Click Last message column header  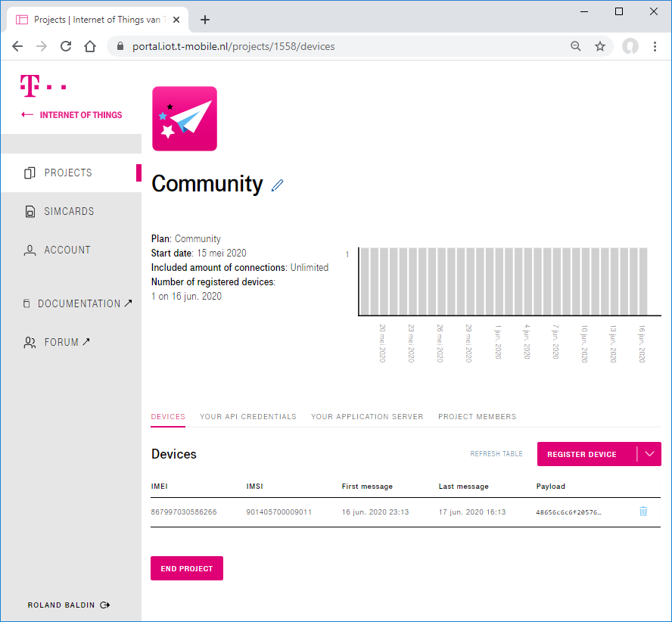point(464,486)
